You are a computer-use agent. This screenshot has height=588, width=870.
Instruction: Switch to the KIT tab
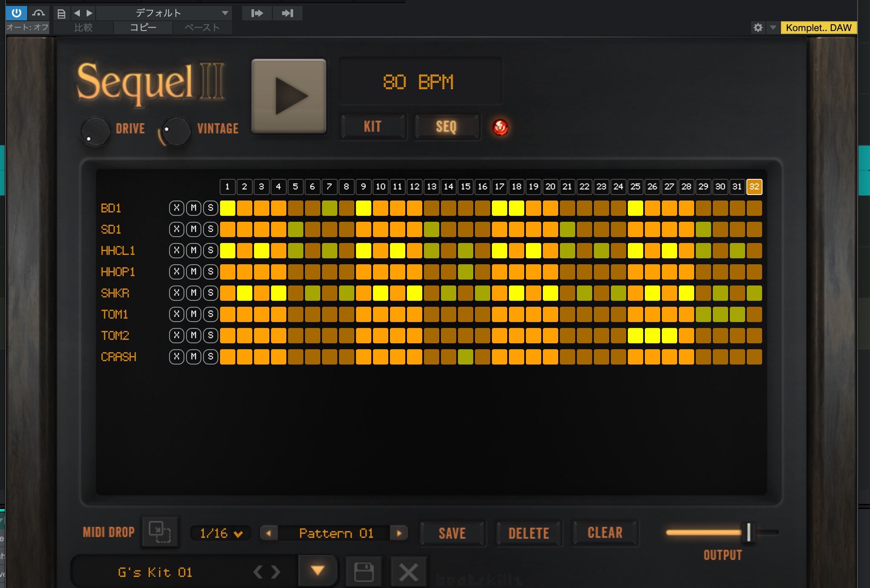click(373, 127)
